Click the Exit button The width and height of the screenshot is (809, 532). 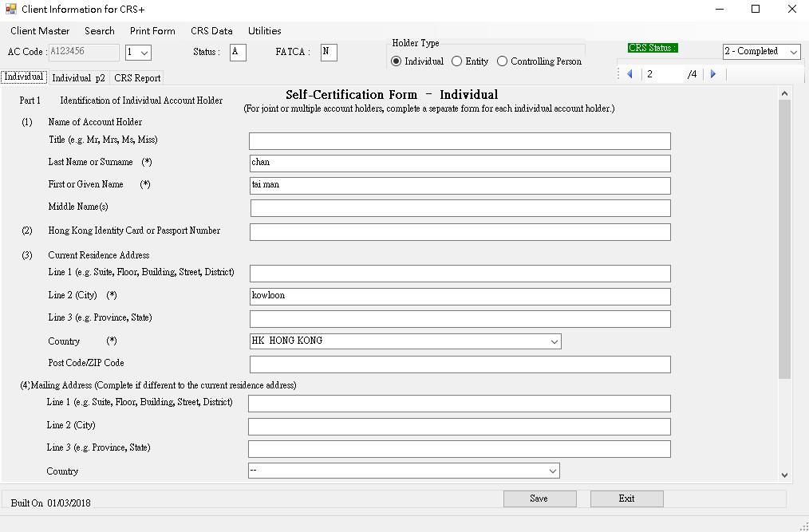pyautogui.click(x=626, y=499)
